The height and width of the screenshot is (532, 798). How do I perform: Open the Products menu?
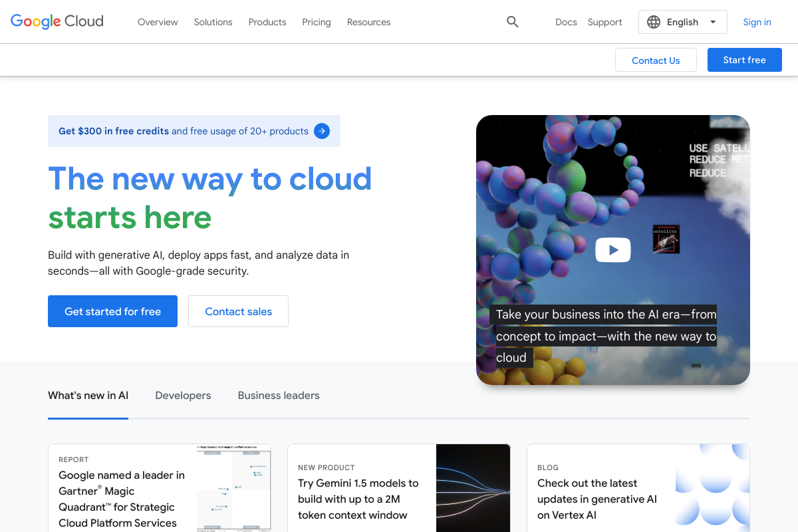(267, 22)
